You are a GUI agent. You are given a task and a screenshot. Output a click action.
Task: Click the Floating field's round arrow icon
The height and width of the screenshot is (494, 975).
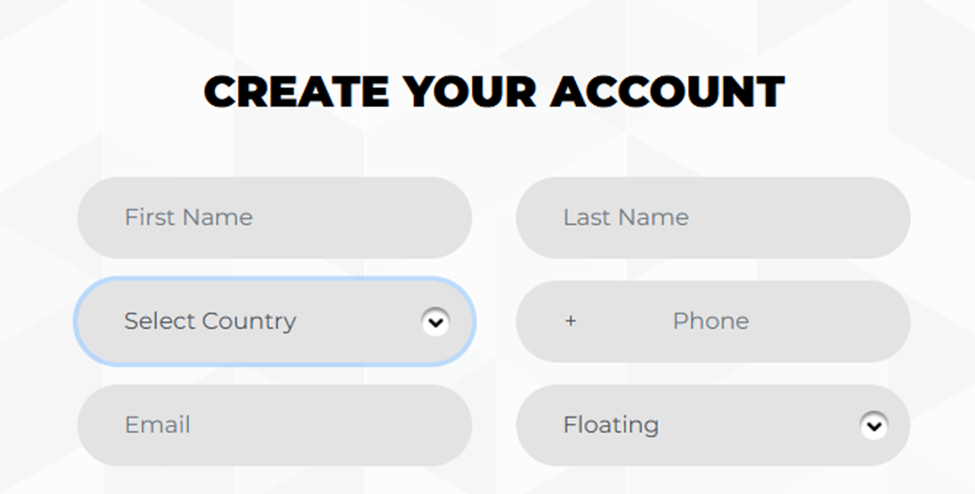(x=874, y=426)
